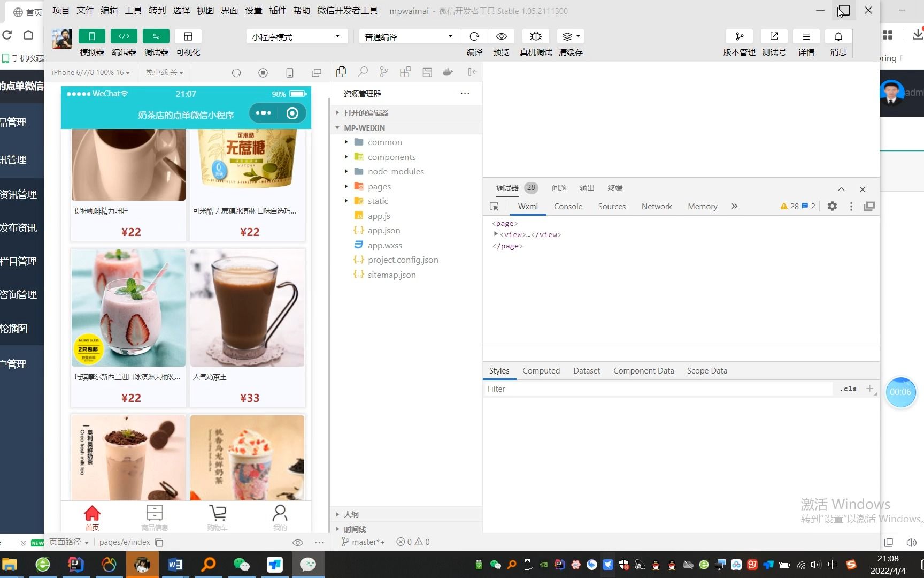Toggle the debugger (调试器) panel button
The image size is (924, 578).
[x=156, y=36]
